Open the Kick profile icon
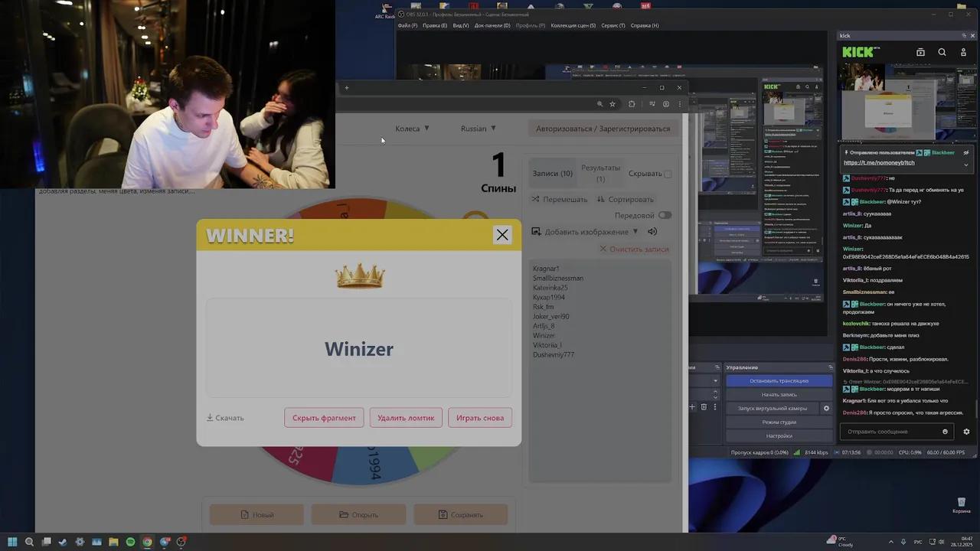 pyautogui.click(x=964, y=52)
